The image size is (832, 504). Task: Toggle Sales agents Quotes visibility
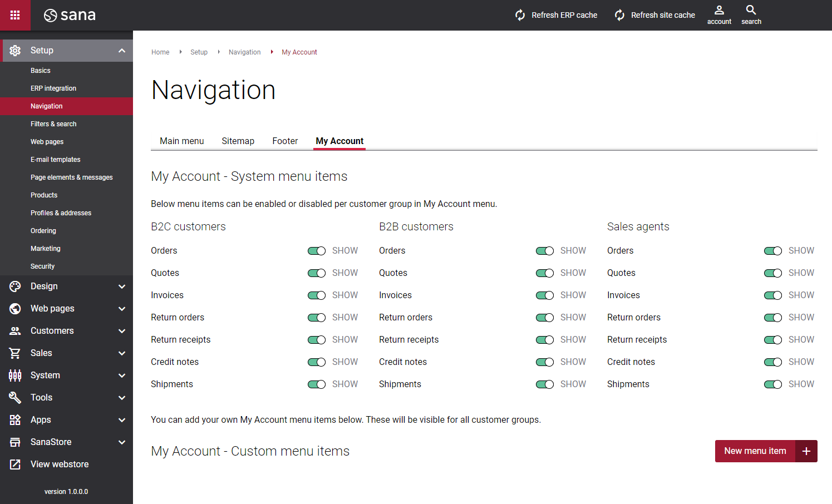(x=773, y=273)
